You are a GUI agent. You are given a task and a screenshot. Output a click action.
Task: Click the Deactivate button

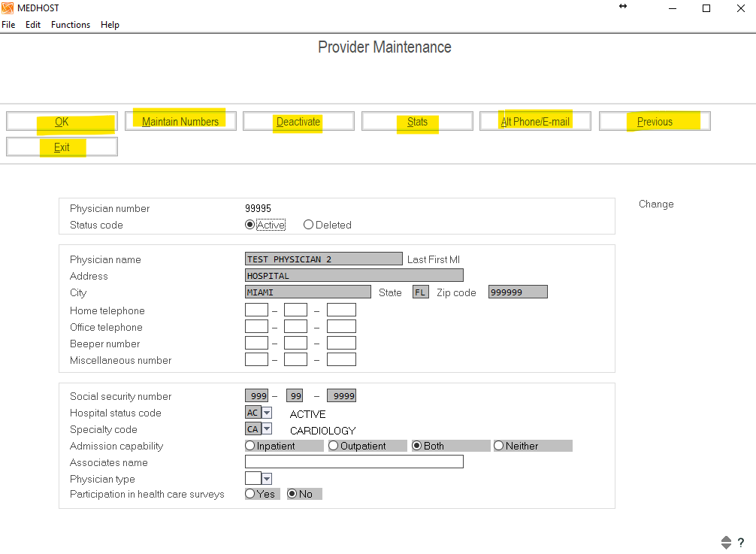click(x=298, y=122)
